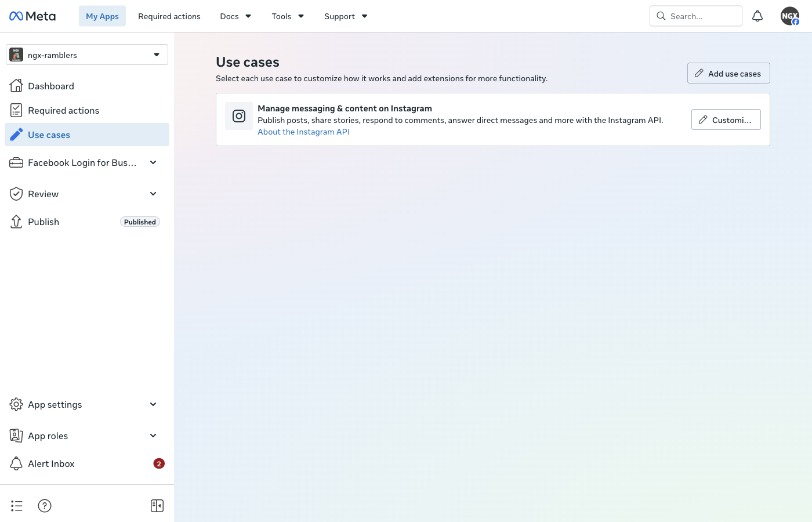Click the Use cases page heading
Screen dimensions: 812x522
point(248,62)
